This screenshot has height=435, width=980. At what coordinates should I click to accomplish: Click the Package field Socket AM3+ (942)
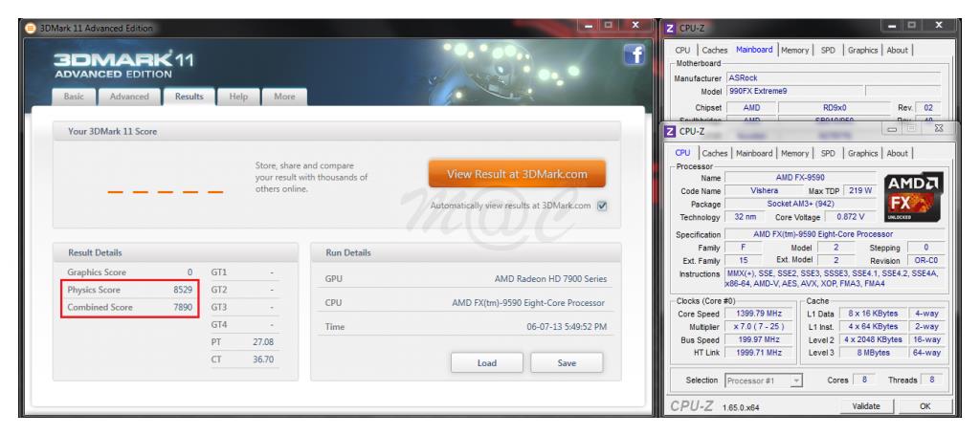click(800, 204)
